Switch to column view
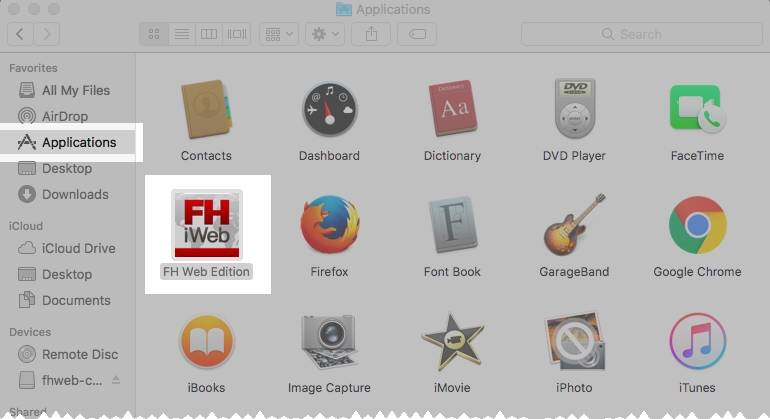Image resolution: width=770 pixels, height=419 pixels. [209, 34]
